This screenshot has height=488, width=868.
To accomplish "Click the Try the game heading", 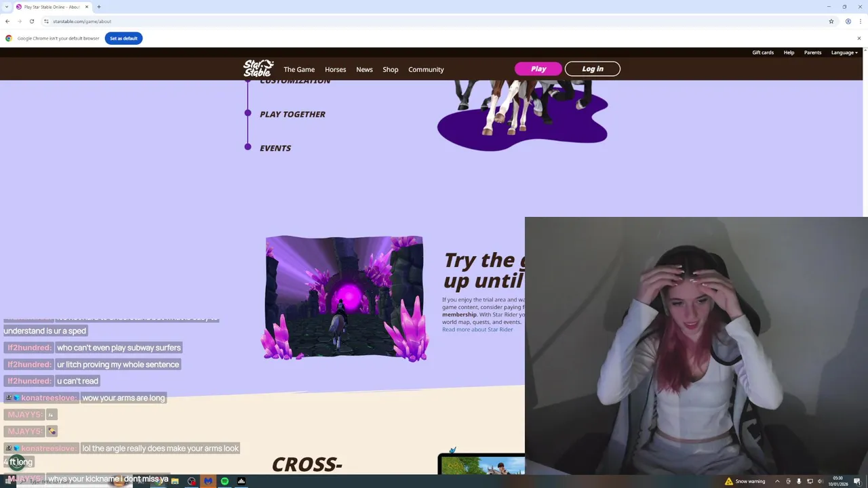I will coord(484,270).
